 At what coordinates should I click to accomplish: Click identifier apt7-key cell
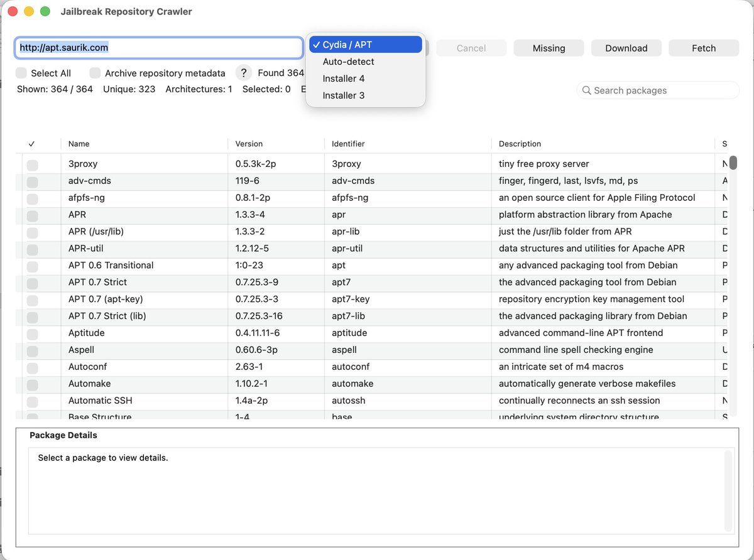click(351, 299)
